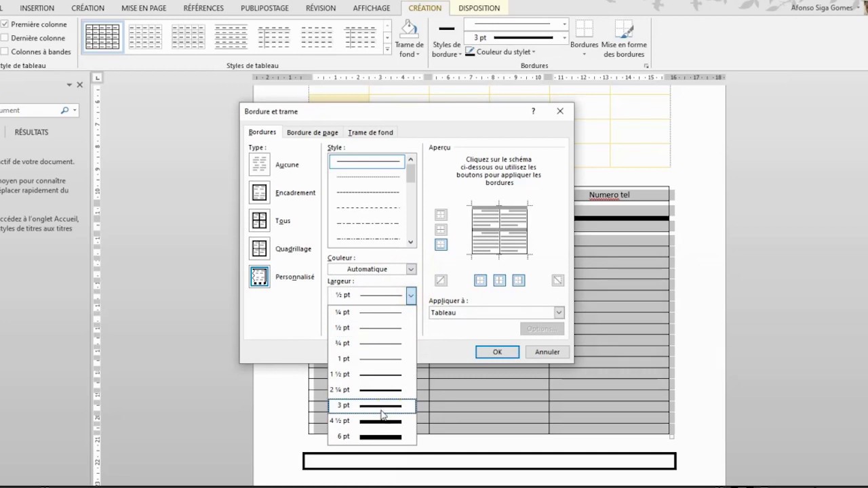868x488 pixels.
Task: Toggle bottom border button in Aperçu
Action: [441, 245]
